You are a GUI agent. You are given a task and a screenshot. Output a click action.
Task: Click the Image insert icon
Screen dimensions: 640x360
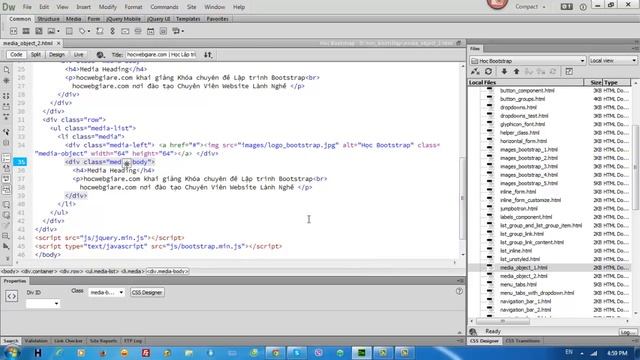point(51,31)
